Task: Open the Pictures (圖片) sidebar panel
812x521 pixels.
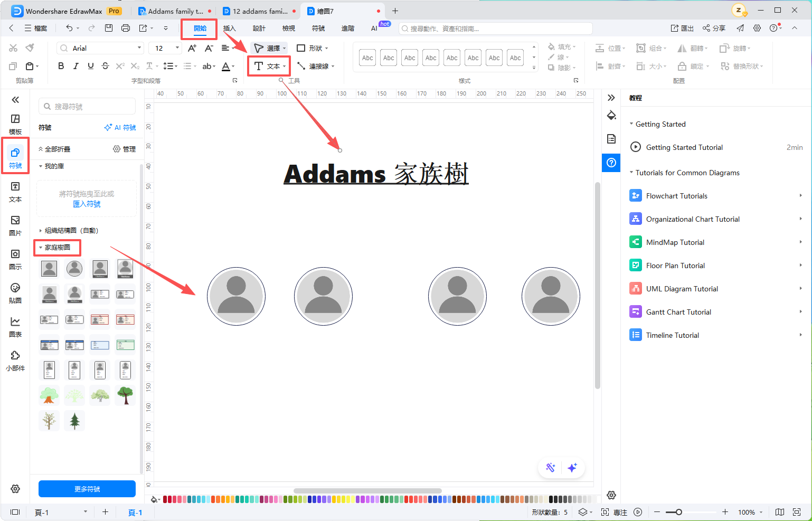Action: point(15,225)
